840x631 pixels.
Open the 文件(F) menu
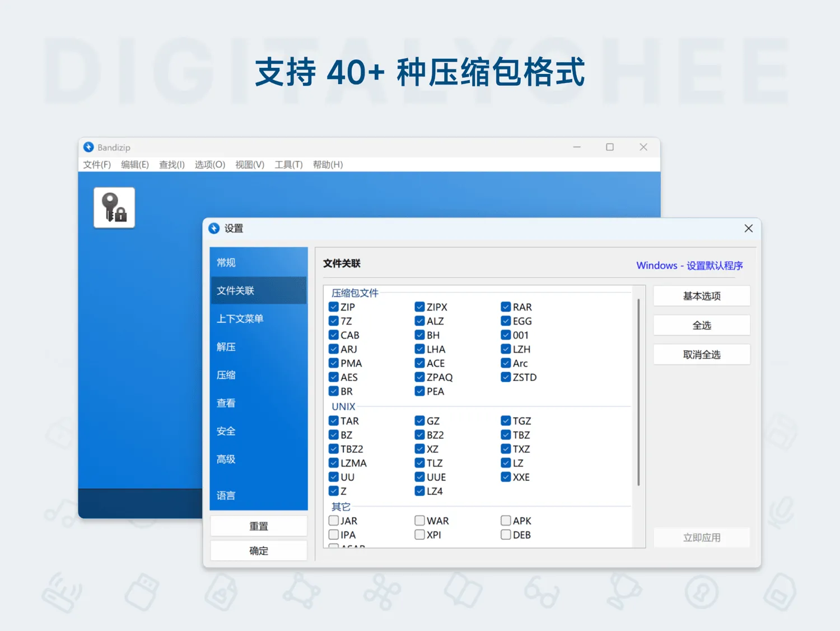click(x=97, y=165)
